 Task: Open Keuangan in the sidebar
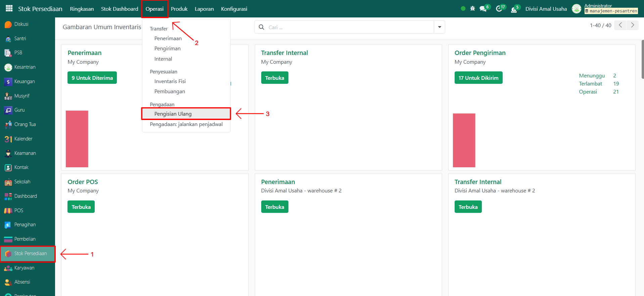[24, 81]
